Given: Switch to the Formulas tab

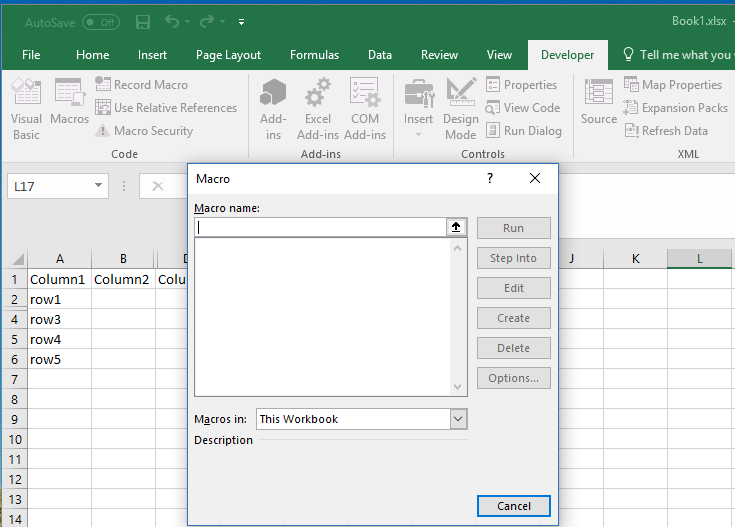Looking at the screenshot, I should click(314, 55).
